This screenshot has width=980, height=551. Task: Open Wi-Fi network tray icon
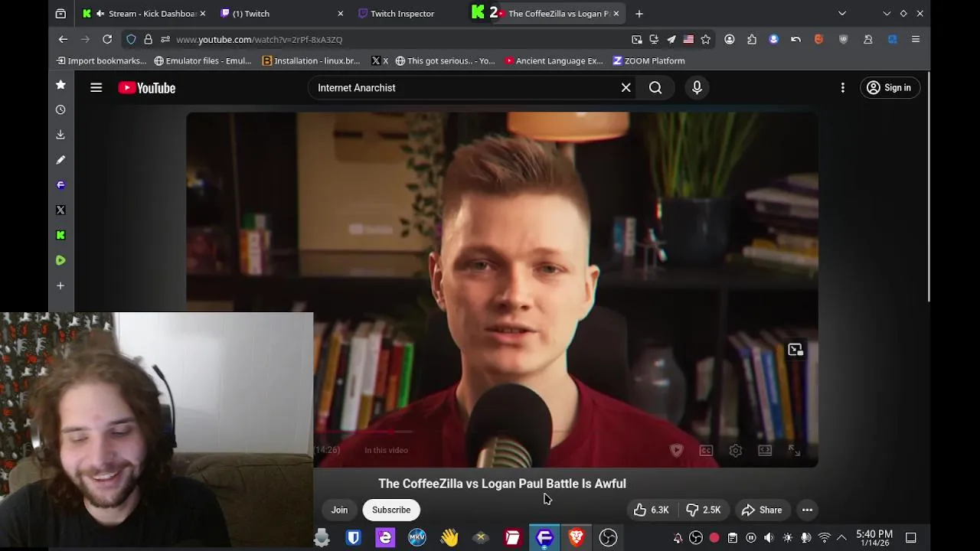coord(824,538)
